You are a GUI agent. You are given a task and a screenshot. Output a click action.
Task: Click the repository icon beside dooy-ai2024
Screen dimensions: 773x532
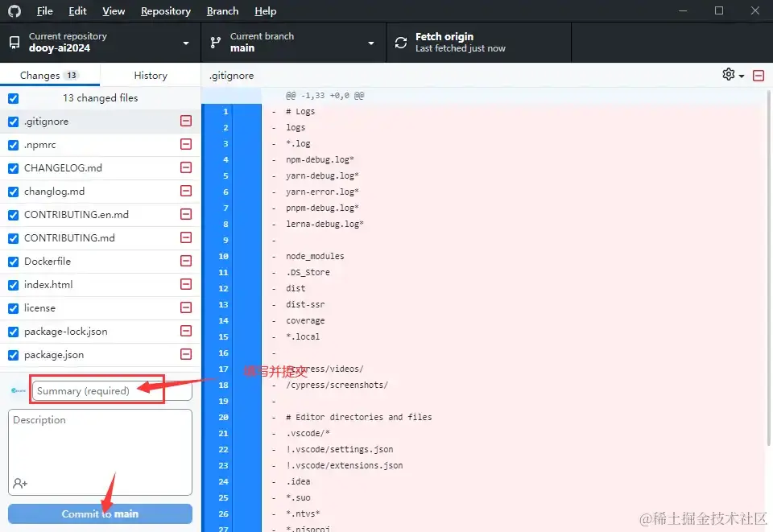click(14, 43)
